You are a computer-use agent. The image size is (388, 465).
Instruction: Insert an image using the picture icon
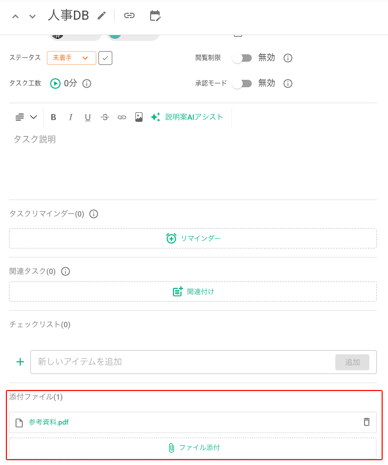(x=139, y=117)
